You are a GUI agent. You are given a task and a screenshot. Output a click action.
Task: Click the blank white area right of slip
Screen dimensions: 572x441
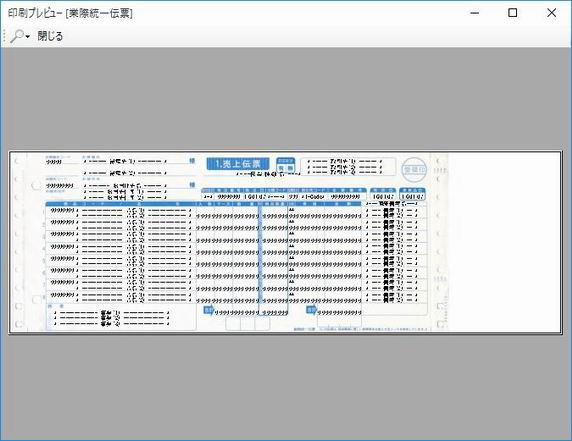click(504, 242)
